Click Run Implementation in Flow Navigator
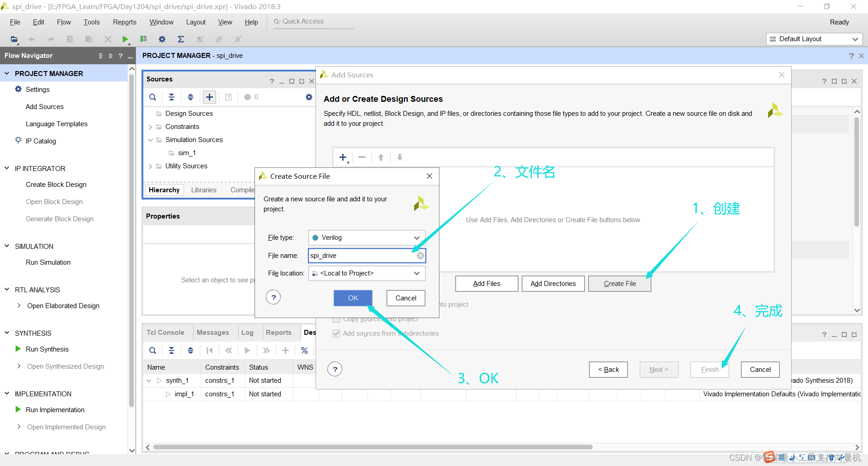 point(55,410)
